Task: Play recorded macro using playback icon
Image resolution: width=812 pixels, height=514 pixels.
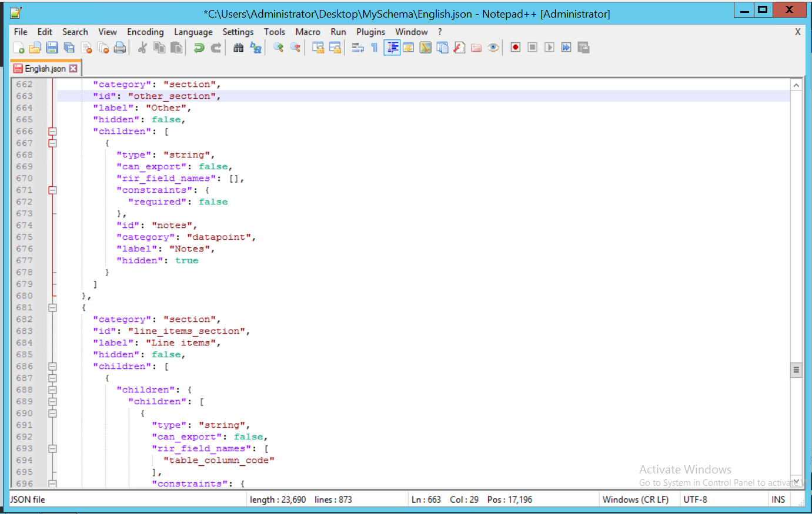Action: tap(549, 47)
